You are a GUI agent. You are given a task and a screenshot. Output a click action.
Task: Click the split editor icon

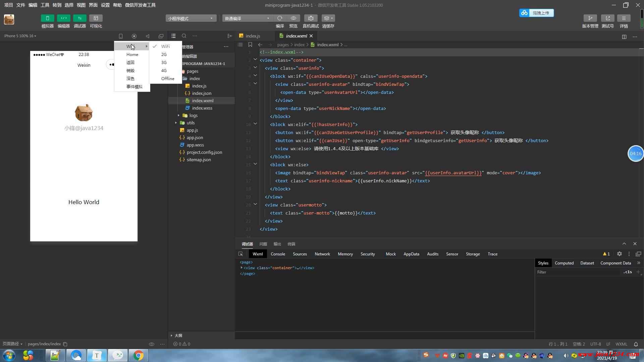[x=624, y=37]
